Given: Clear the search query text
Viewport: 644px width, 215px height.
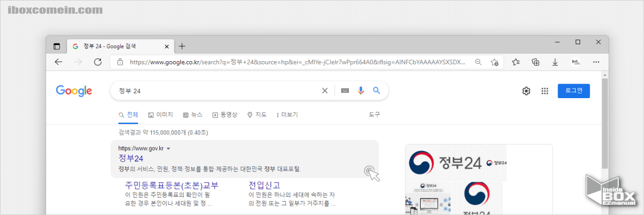Looking at the screenshot, I should point(324,91).
